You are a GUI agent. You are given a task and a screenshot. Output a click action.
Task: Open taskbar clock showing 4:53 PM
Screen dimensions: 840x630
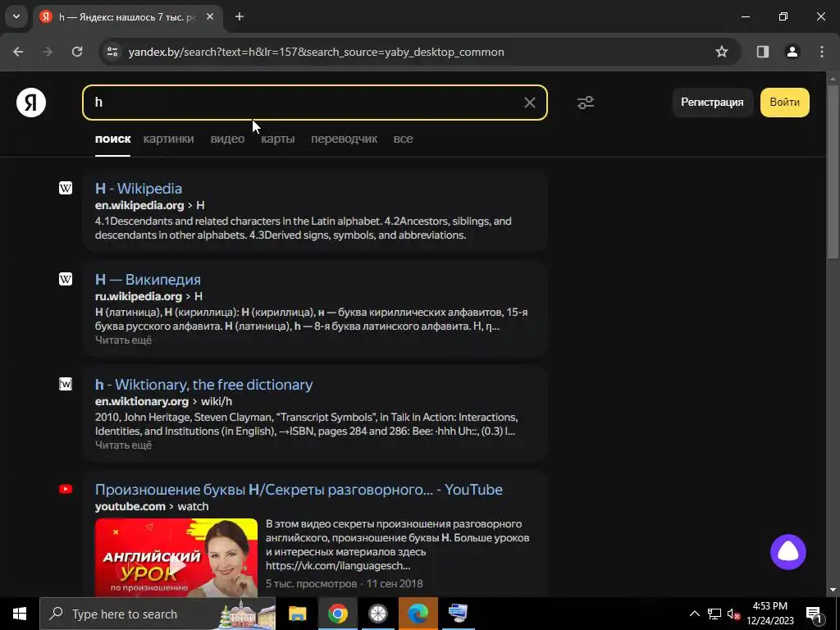(769, 614)
